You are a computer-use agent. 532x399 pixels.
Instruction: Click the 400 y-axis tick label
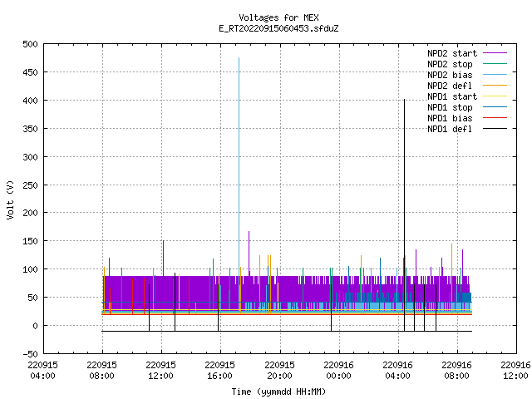coord(30,101)
